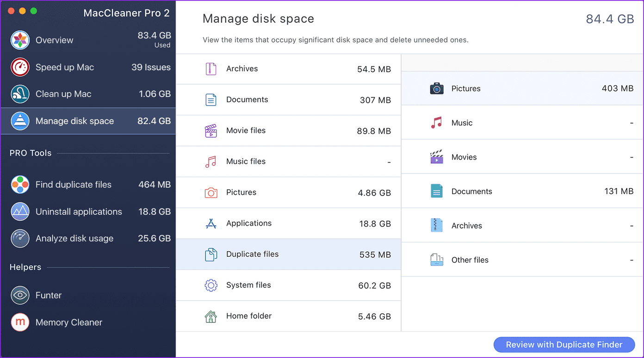Click the MacCleaner Pro 2 title
Image resolution: width=644 pixels, height=358 pixels.
coord(126,13)
